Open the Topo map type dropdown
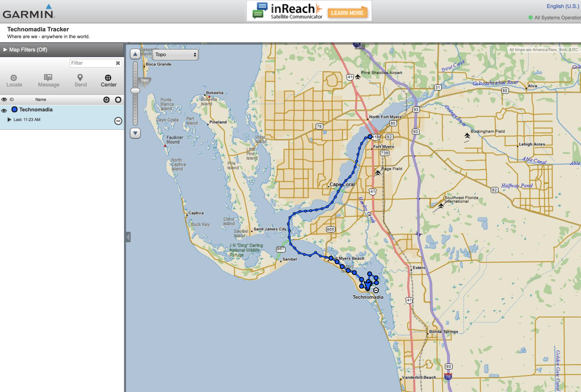Screen dimensions: 581x392 point(175,55)
